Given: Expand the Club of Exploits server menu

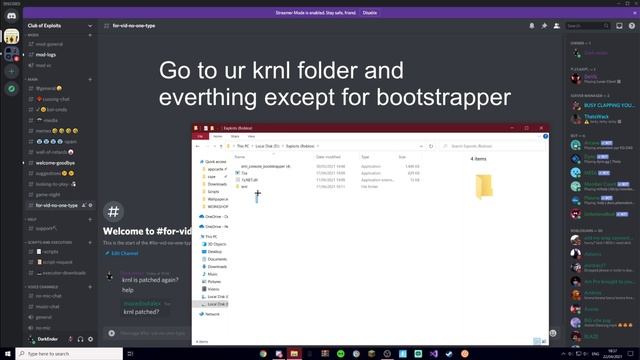Looking at the screenshot, I should click(x=90, y=26).
